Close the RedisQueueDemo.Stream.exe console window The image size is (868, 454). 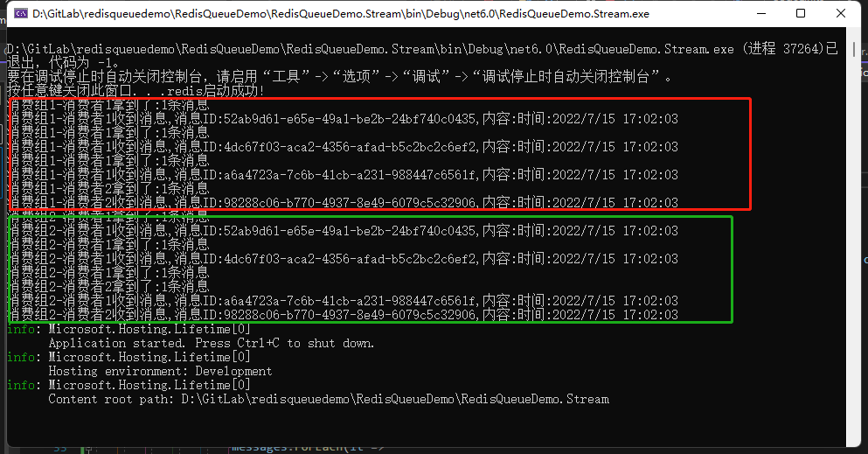[840, 13]
